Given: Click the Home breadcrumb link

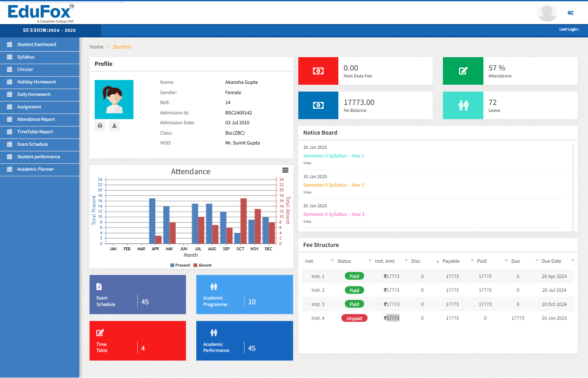Looking at the screenshot, I should coord(96,47).
